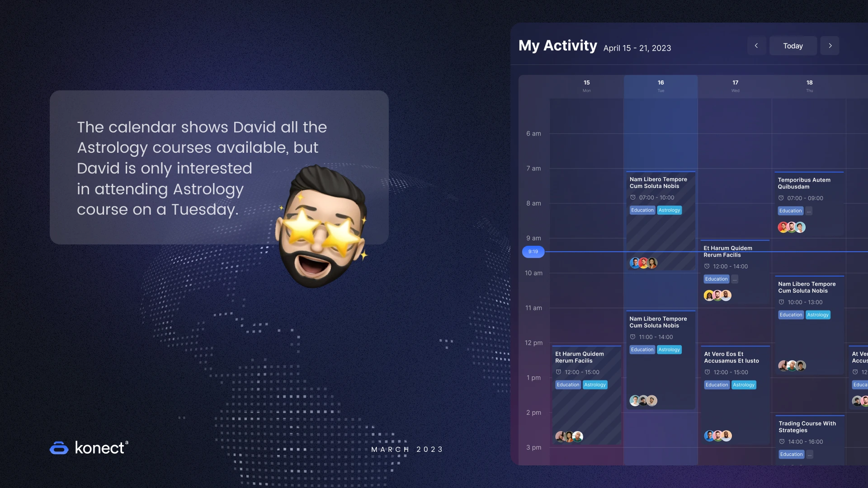Open Tuesday 11:00 - 14:00 Nam Libero event
The image size is (868, 488).
[x=660, y=360]
